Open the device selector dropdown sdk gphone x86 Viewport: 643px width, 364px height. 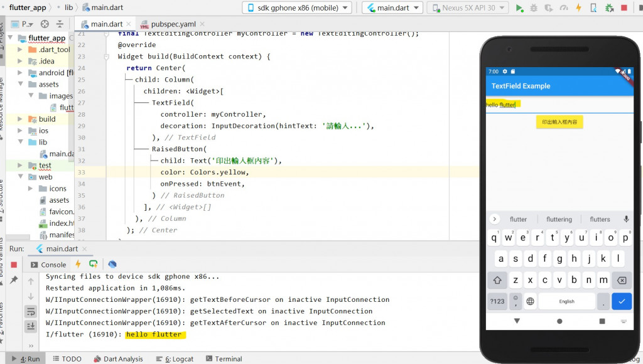[297, 8]
